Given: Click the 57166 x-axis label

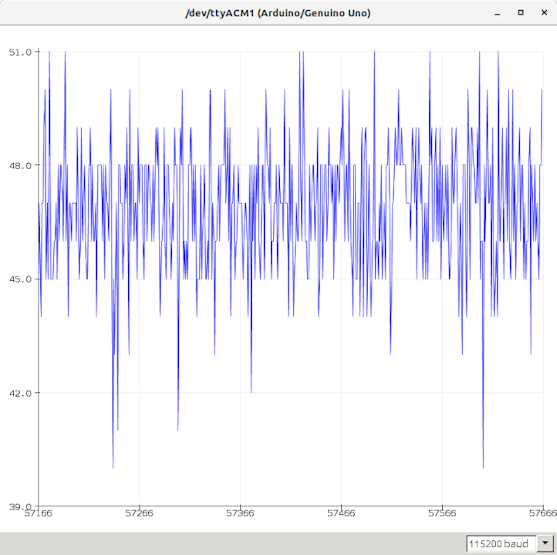Looking at the screenshot, I should tap(38, 513).
